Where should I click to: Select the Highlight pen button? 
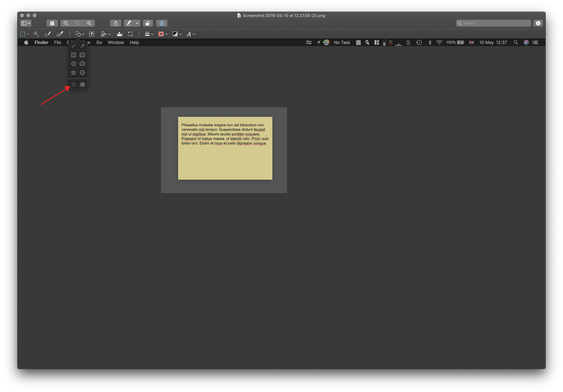[129, 23]
